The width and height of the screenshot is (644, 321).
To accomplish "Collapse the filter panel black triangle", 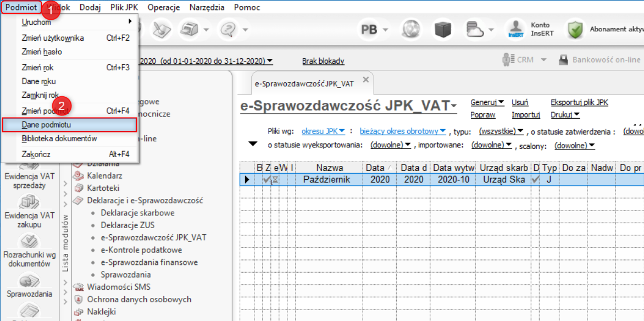I will click(253, 144).
